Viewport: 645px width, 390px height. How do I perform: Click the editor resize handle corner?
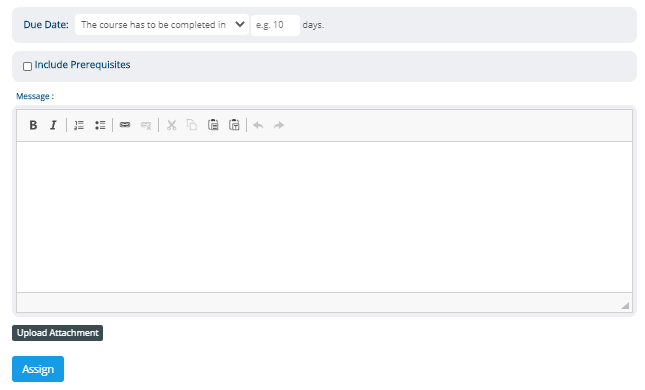tap(625, 305)
